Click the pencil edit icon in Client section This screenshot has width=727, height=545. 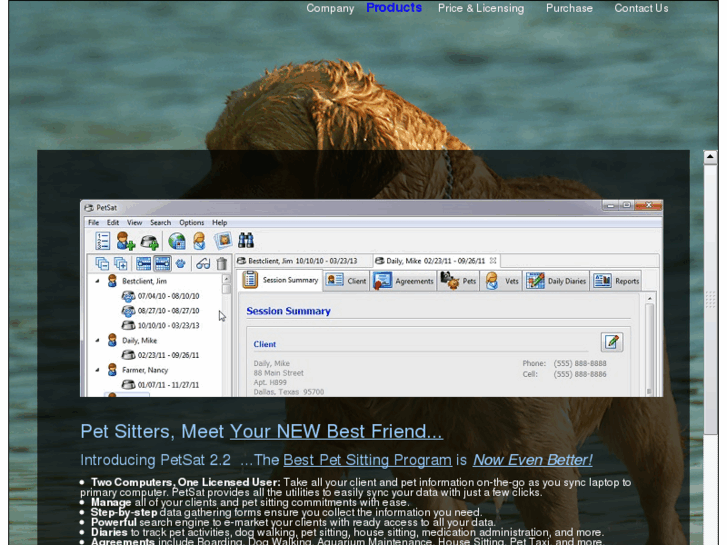[x=612, y=342]
